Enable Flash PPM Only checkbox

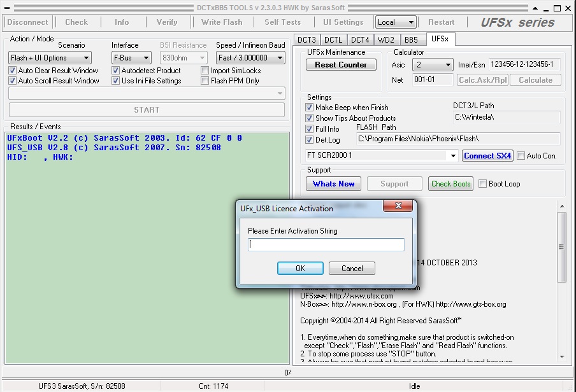tap(205, 81)
